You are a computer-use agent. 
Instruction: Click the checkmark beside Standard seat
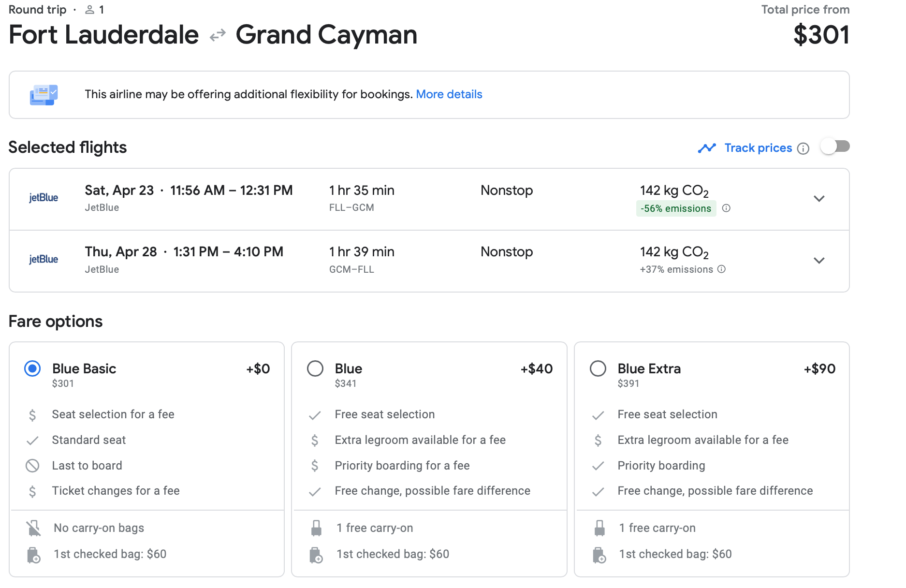click(x=32, y=441)
